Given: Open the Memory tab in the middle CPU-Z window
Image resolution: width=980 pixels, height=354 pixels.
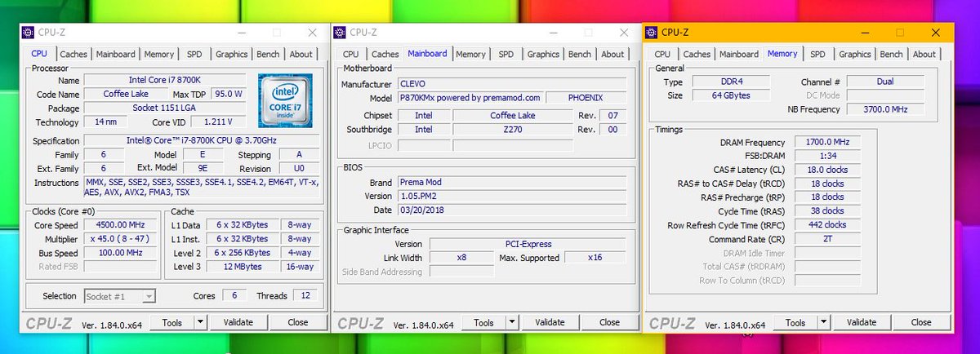Looking at the screenshot, I should (x=470, y=55).
